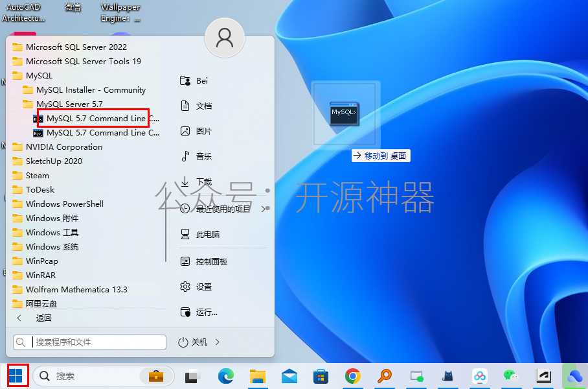
Task: Select the 微信 desktop shortcut label
Action: click(x=73, y=7)
